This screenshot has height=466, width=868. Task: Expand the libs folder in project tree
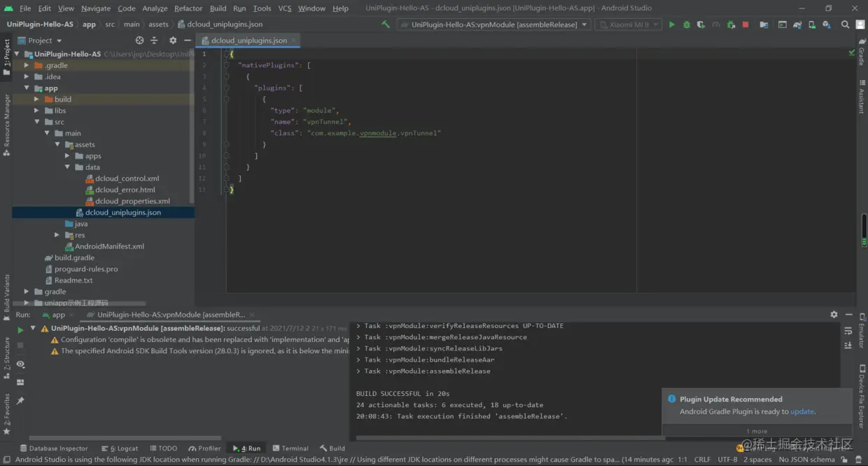point(36,111)
